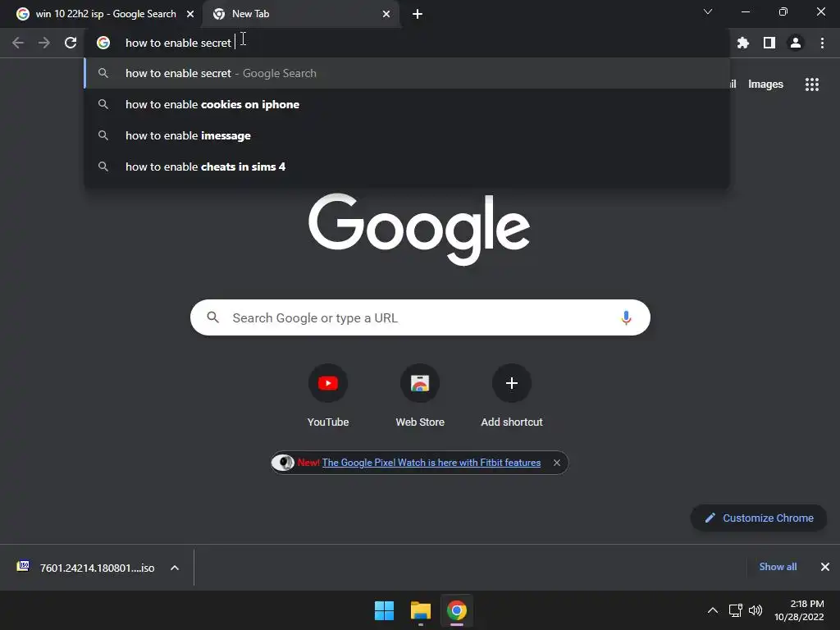Click the Customize Chrome button
The image size is (840, 630).
click(759, 518)
